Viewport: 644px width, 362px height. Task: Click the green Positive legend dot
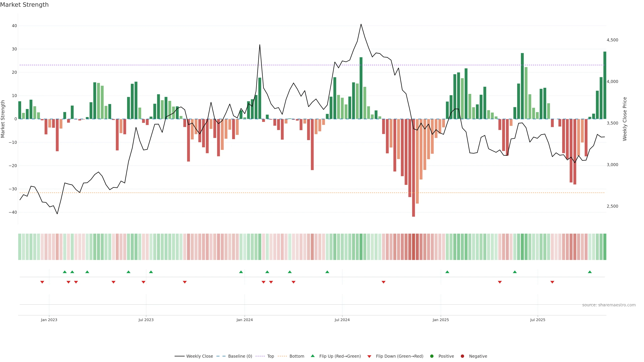432,356
